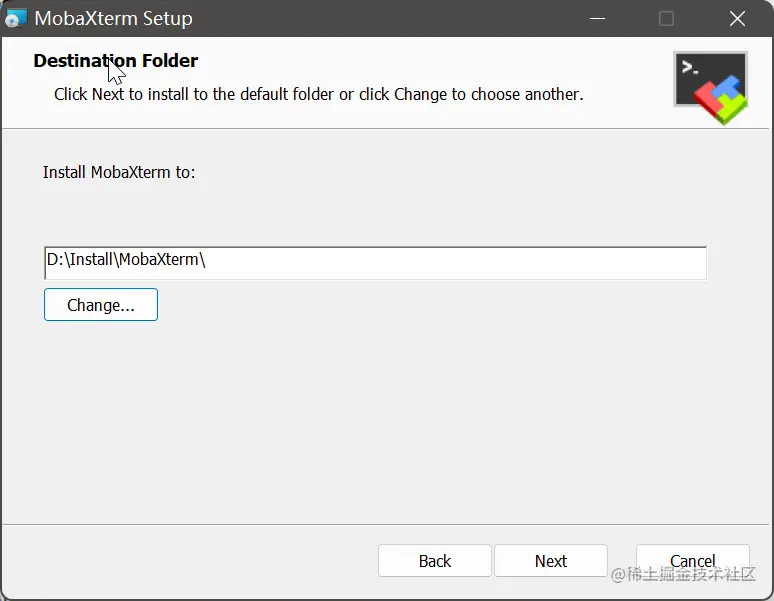This screenshot has height=601, width=774.
Task: Proceed with the Next button
Action: [x=551, y=561]
